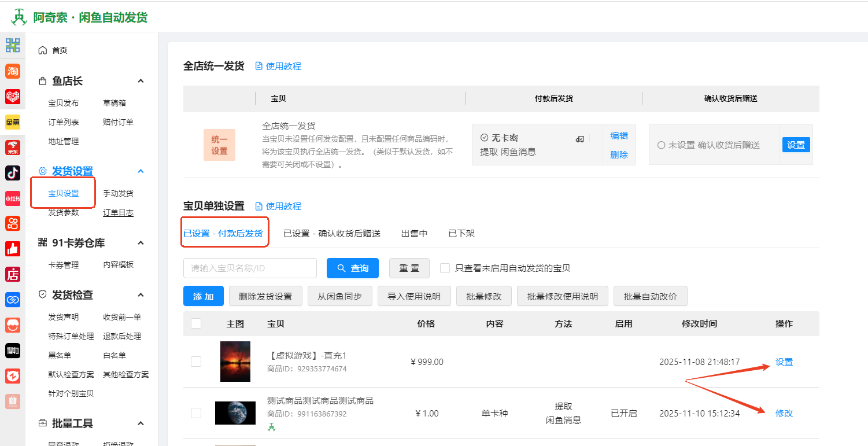Collapse the 91卡券仓库 section chevron
Image resolution: width=868 pixels, height=446 pixels.
[141, 243]
